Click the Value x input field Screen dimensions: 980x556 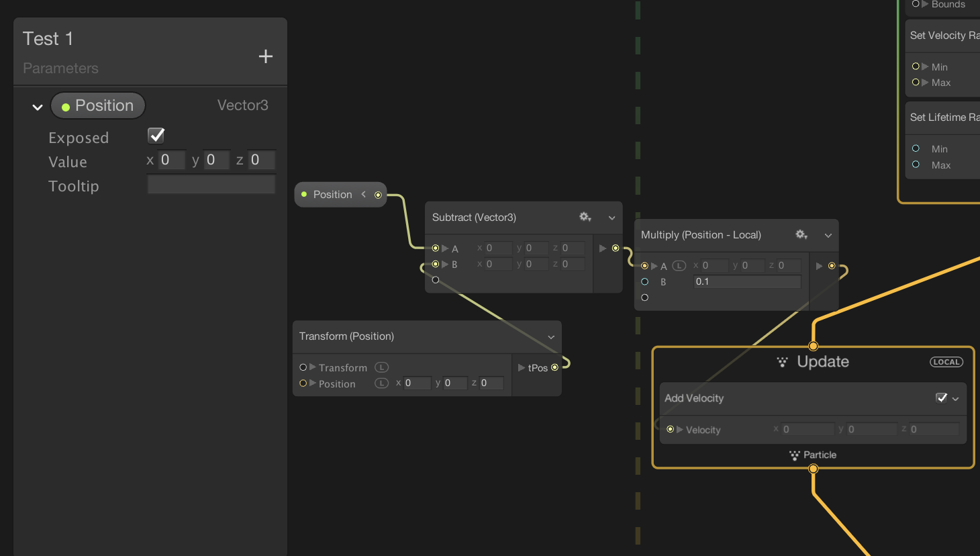(171, 160)
